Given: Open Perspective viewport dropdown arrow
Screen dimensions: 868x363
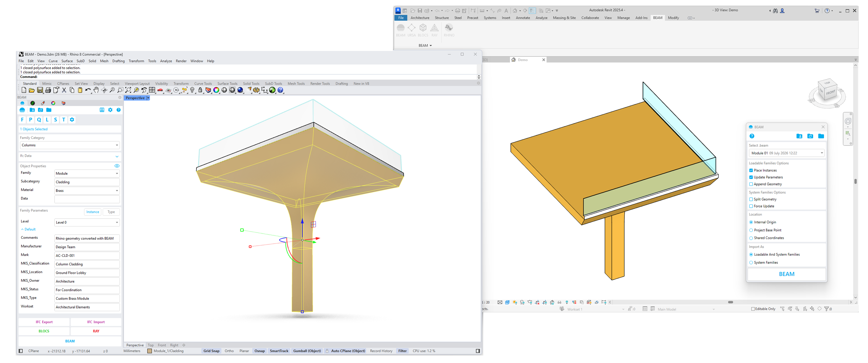Looking at the screenshot, I should 148,98.
